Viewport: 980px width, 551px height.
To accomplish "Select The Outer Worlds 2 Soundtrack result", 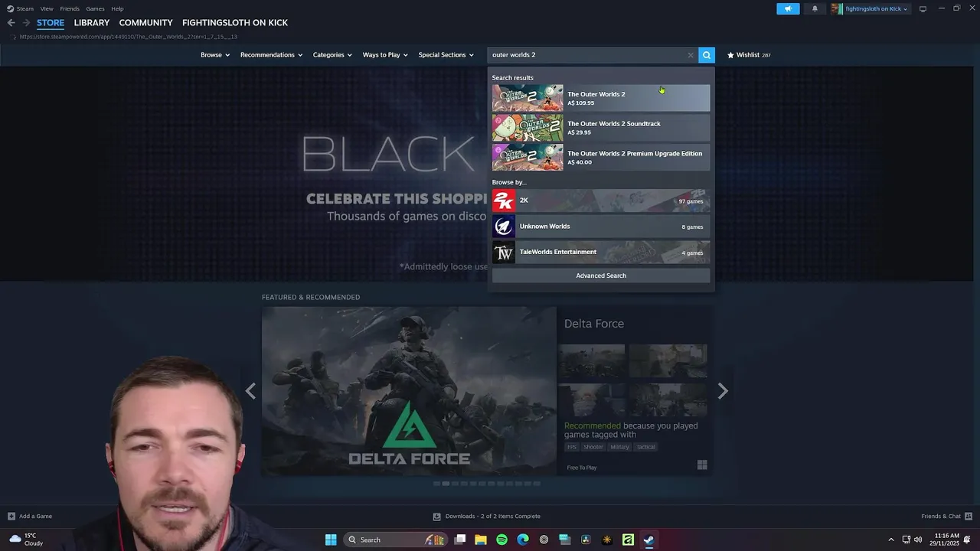I will 601,128.
